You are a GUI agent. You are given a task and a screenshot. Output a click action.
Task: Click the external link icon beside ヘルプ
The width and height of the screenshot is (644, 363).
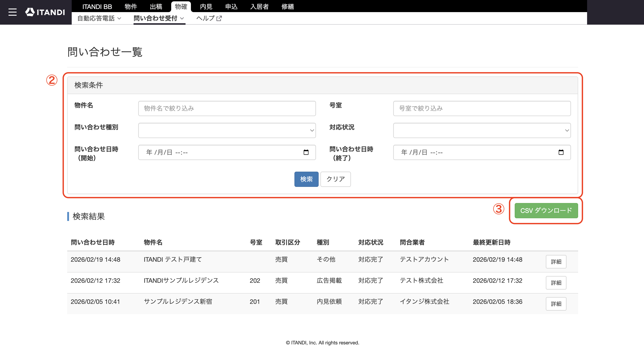(219, 18)
